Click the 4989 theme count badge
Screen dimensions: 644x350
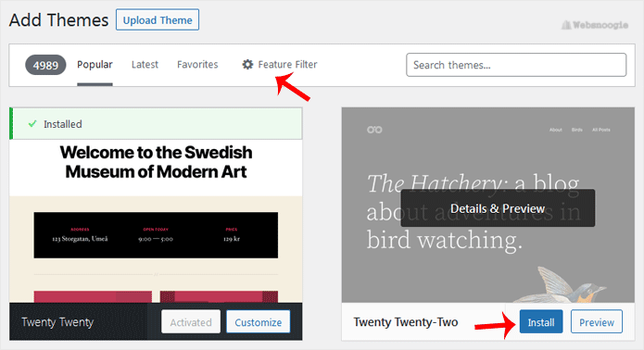45,65
